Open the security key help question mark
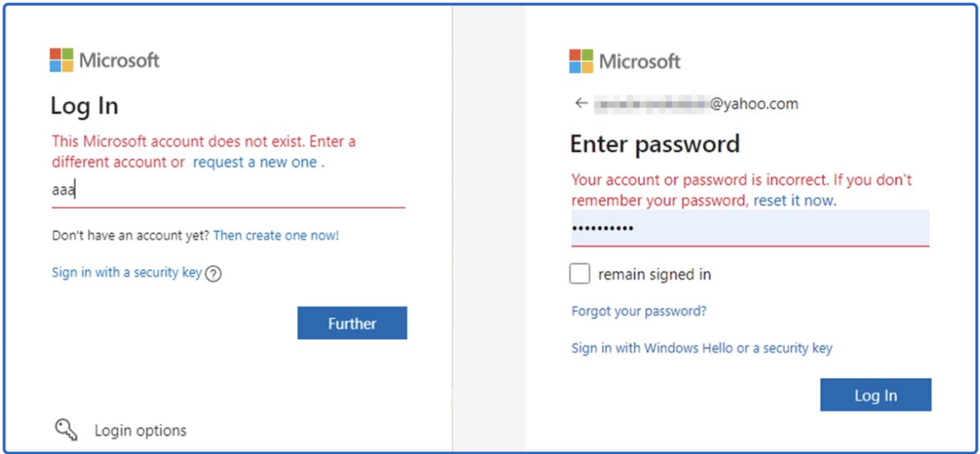Screen dimensions: 980x454 (x=213, y=274)
